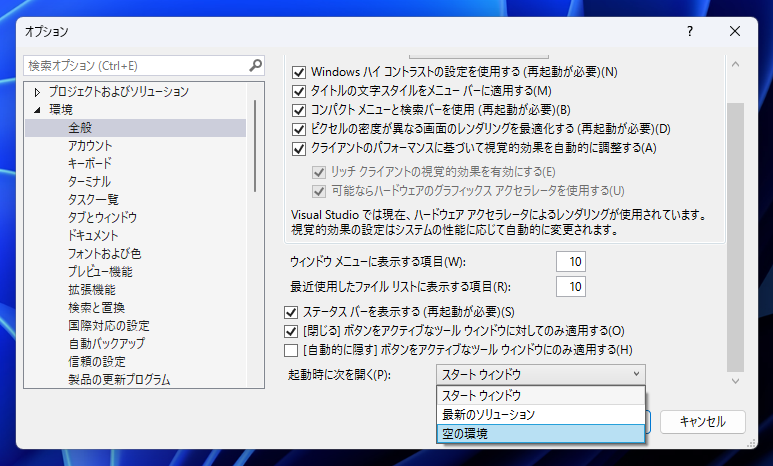Select スタート ウィンドウ from the dropdown list
Viewport: 773px width, 466px height.
[x=541, y=395]
